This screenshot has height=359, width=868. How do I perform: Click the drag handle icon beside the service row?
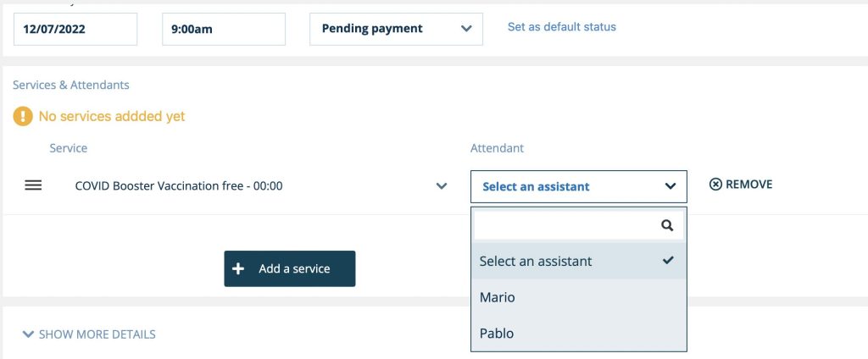point(33,186)
